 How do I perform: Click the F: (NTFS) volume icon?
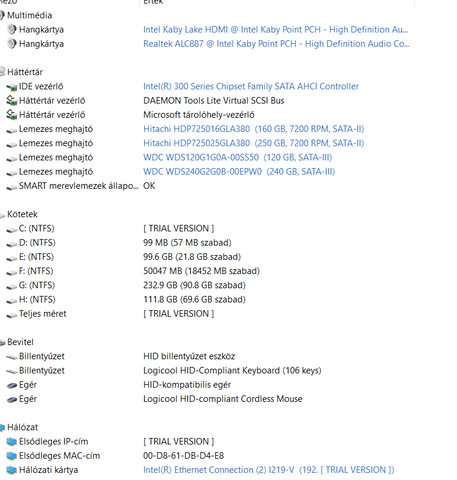coord(12,273)
